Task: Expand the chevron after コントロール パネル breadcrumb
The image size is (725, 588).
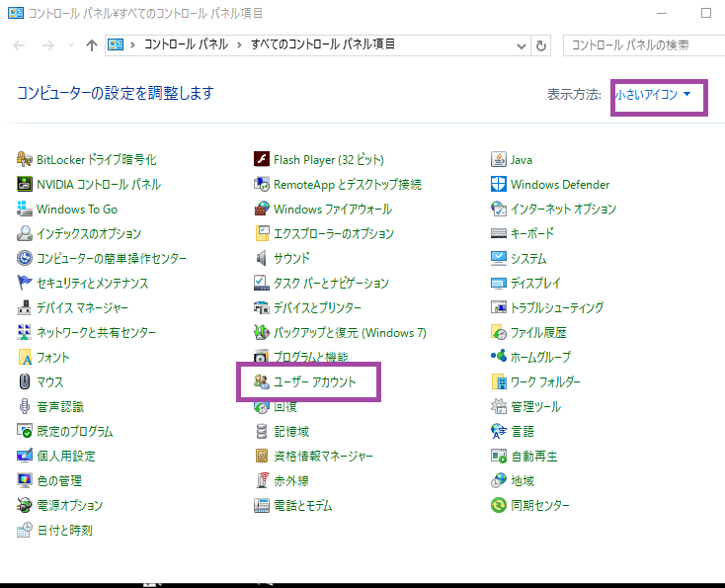Action: pyautogui.click(x=239, y=44)
